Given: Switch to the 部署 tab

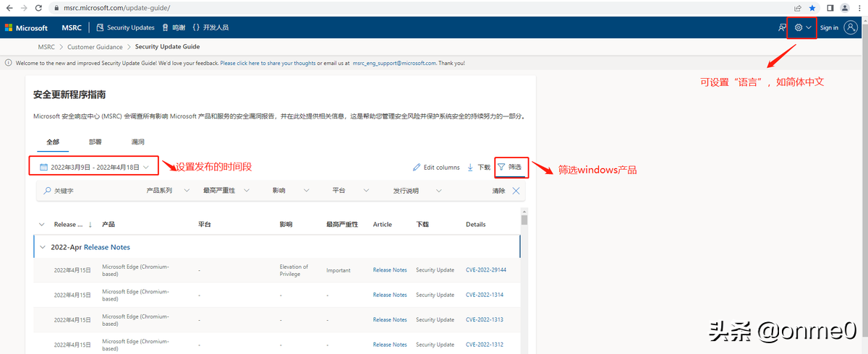Looking at the screenshot, I should (x=95, y=142).
